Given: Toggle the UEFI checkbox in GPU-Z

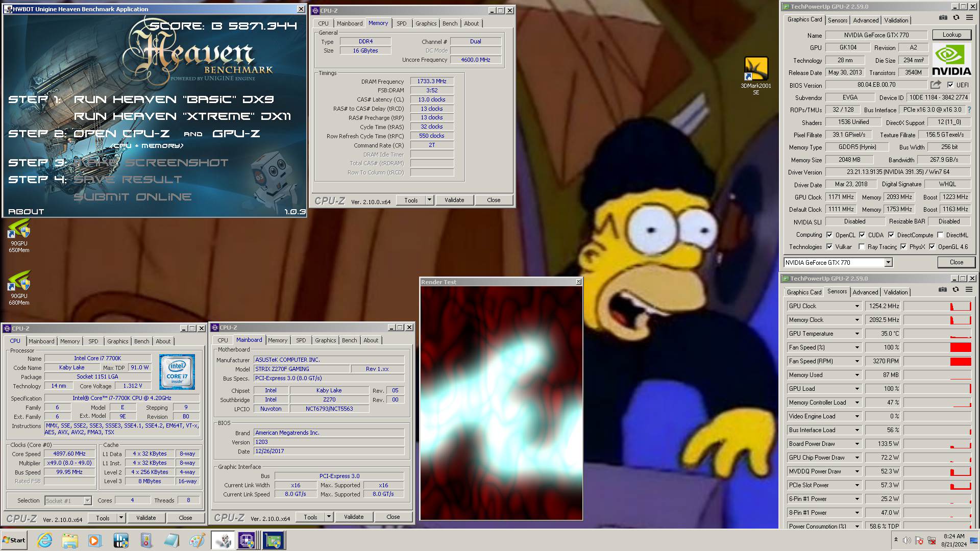Looking at the screenshot, I should 950,85.
